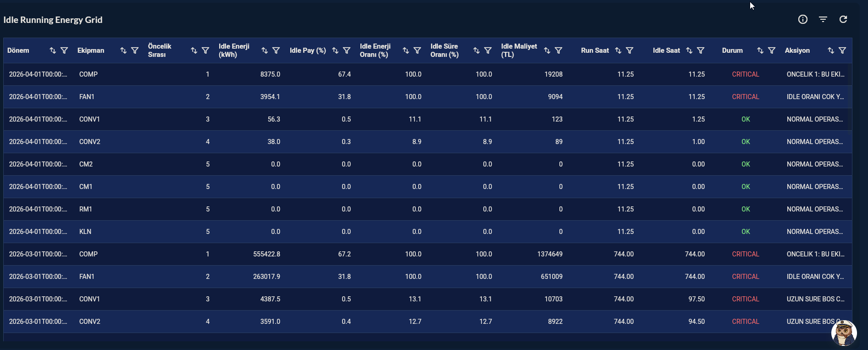Sort by Idle Enerji (kWh) column
The height and width of the screenshot is (350, 868).
coord(265,50)
